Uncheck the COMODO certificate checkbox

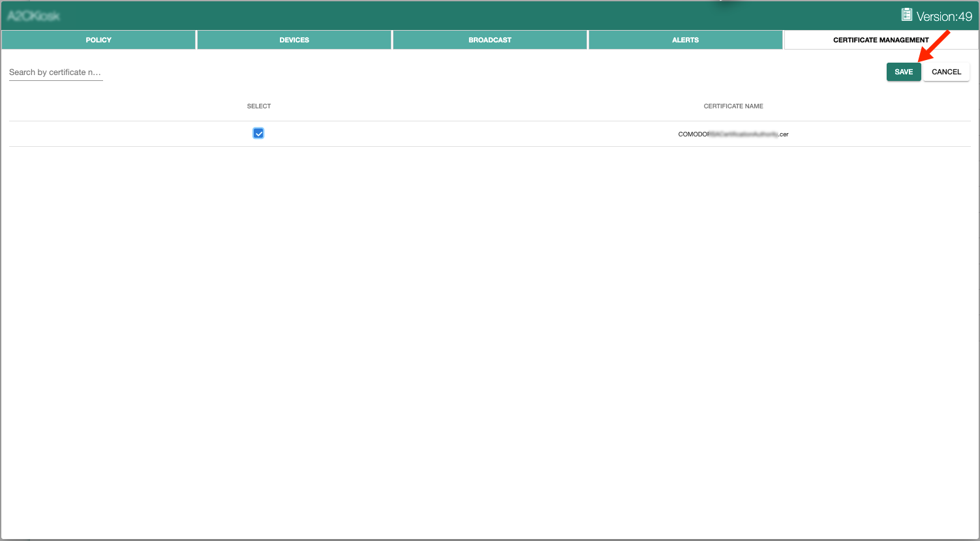(x=258, y=133)
